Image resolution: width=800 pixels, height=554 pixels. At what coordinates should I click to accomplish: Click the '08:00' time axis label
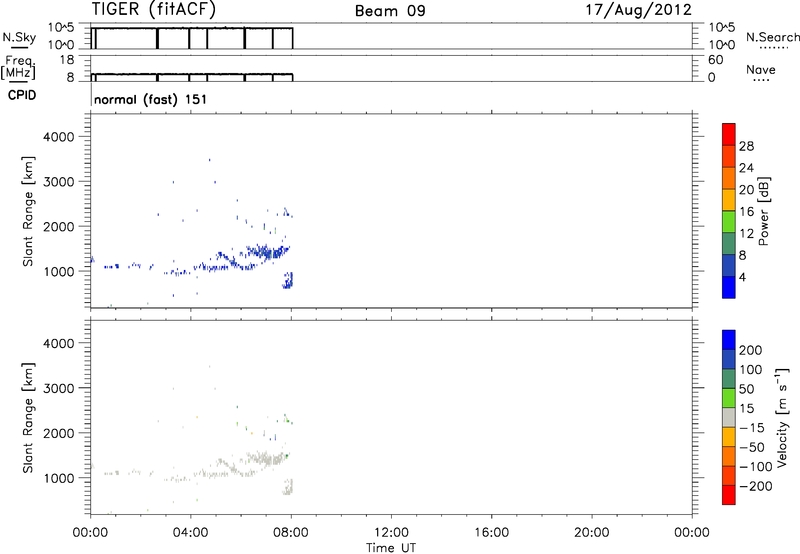point(291,533)
